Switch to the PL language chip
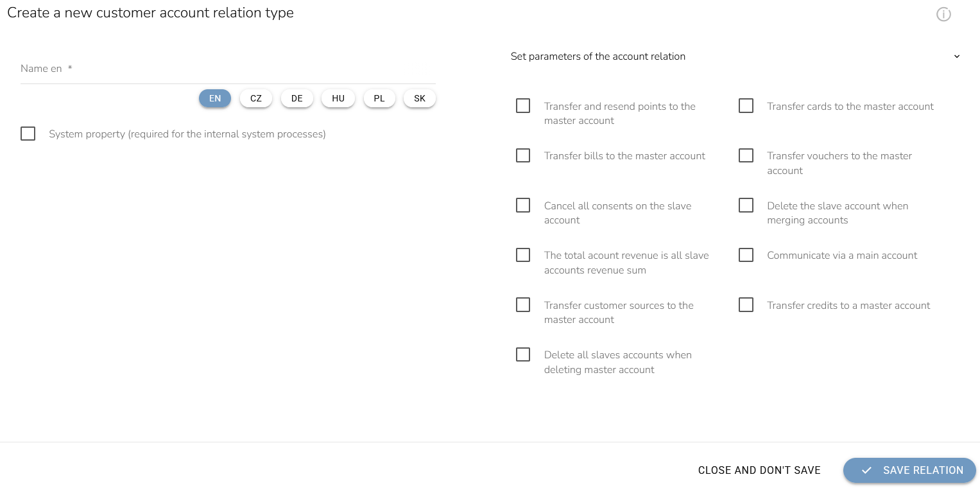The width and height of the screenshot is (980, 488). coord(379,98)
